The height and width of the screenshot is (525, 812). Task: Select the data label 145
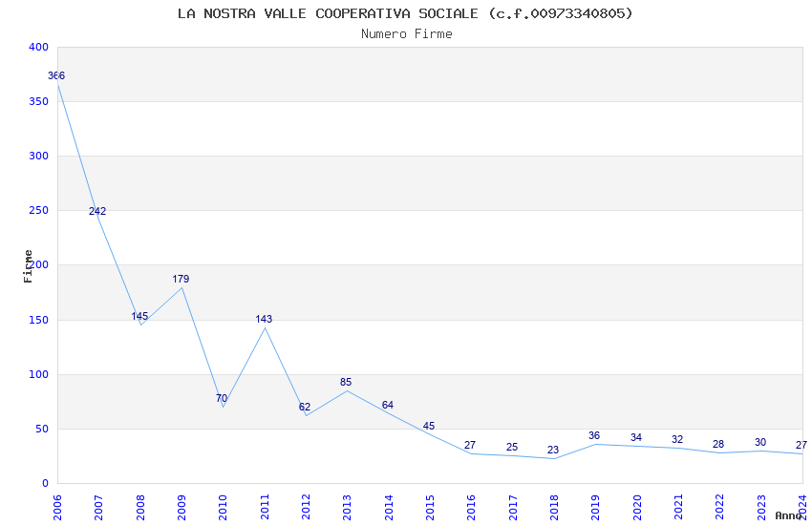pyautogui.click(x=139, y=316)
